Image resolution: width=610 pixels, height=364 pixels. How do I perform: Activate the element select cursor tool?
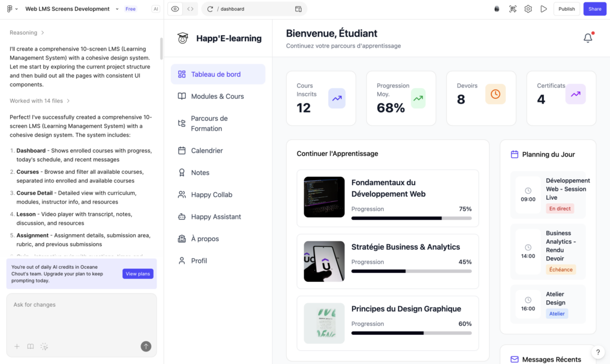tap(512, 9)
